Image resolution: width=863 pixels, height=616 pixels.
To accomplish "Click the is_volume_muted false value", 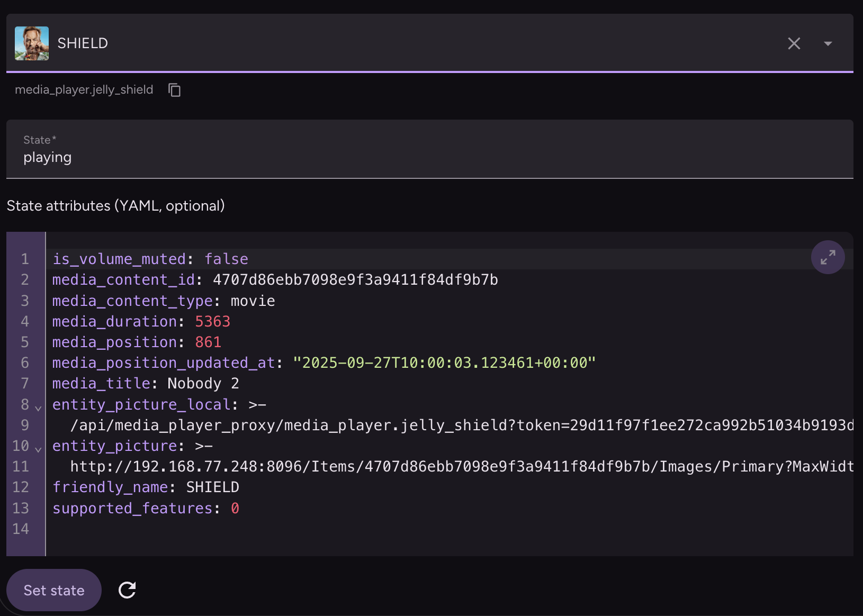I will (x=226, y=259).
